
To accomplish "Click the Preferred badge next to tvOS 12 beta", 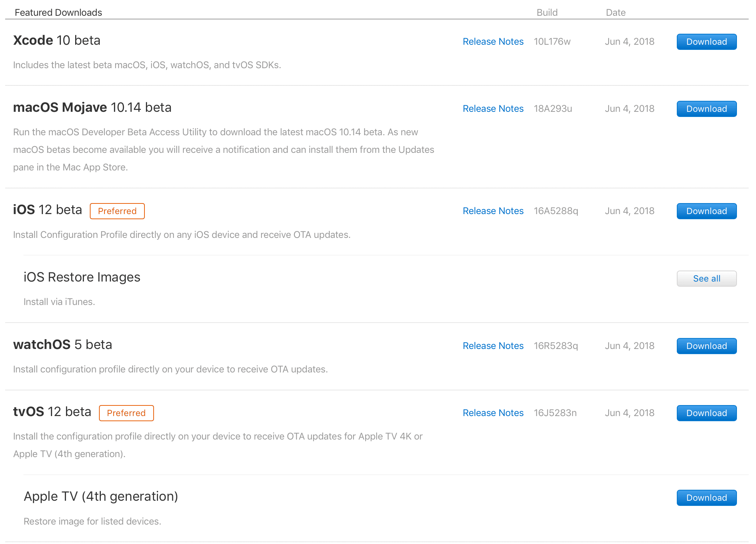I will [126, 413].
